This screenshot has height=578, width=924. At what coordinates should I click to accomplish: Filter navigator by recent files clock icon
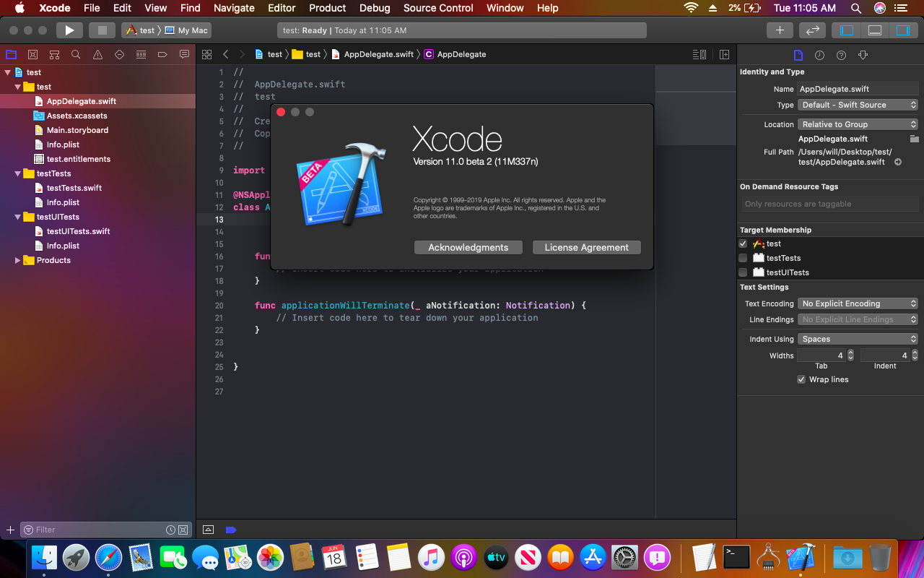[x=170, y=530]
